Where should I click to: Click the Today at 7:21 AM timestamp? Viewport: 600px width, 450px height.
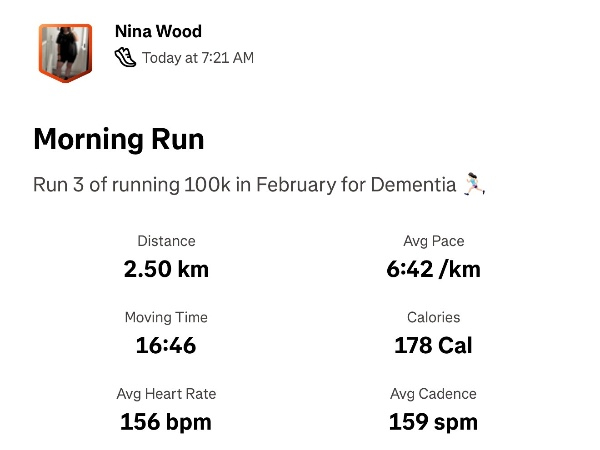pyautogui.click(x=198, y=58)
